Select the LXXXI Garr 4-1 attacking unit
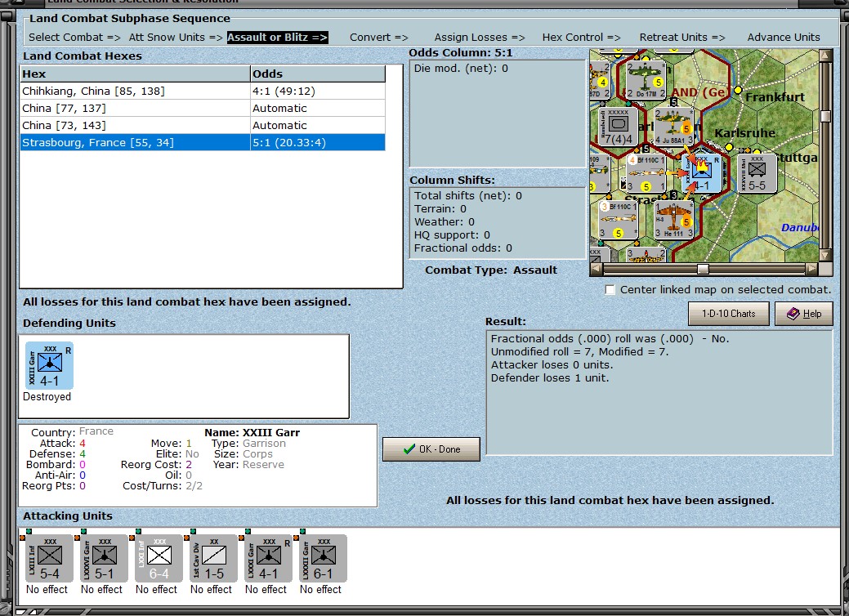This screenshot has height=616, width=849. point(268,559)
